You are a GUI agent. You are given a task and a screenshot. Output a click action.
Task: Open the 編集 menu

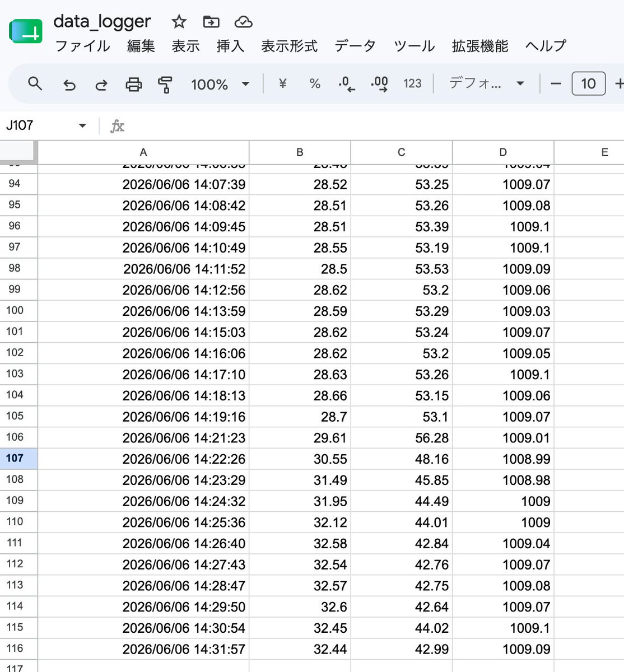click(141, 46)
